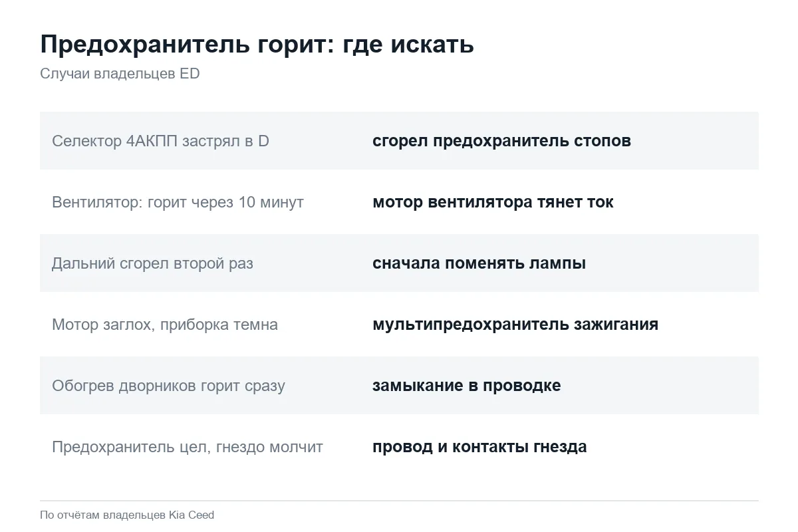Select 'Обогрев дворников горит сразу'

pos(168,386)
